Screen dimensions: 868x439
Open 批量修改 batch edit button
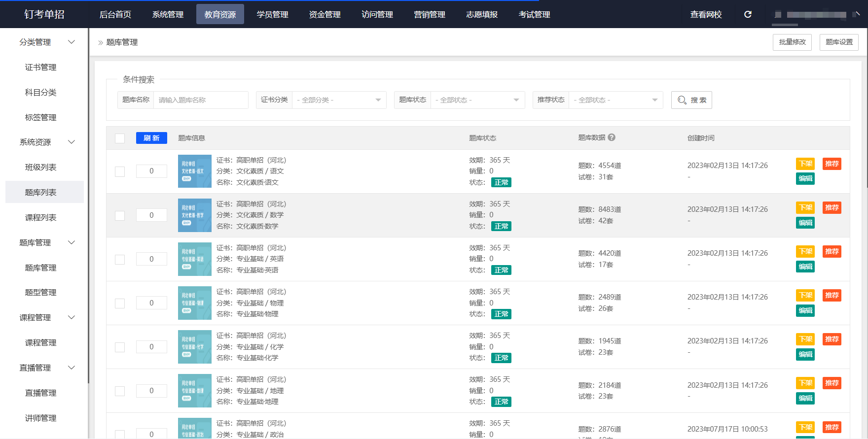click(x=792, y=42)
